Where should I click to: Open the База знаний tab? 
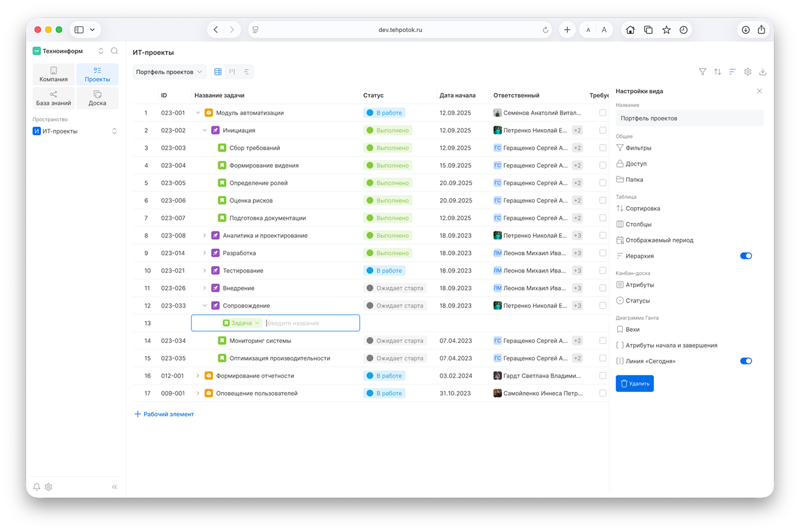(54, 98)
